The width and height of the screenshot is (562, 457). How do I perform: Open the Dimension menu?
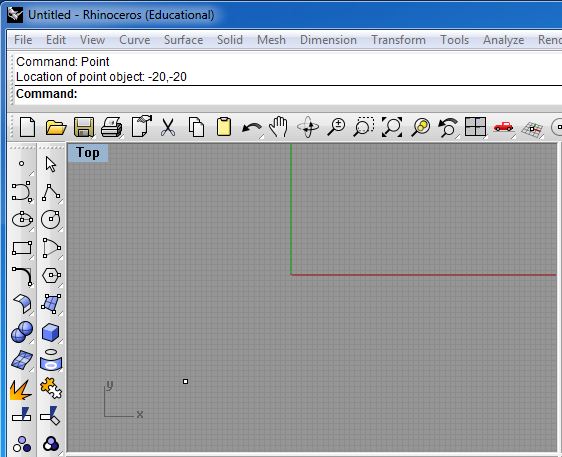(328, 40)
